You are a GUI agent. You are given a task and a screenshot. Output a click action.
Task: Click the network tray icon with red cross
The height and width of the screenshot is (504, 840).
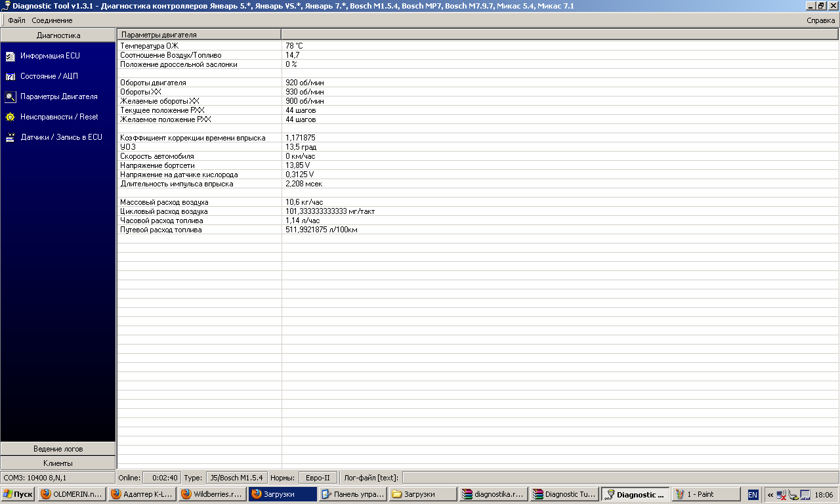[782, 495]
